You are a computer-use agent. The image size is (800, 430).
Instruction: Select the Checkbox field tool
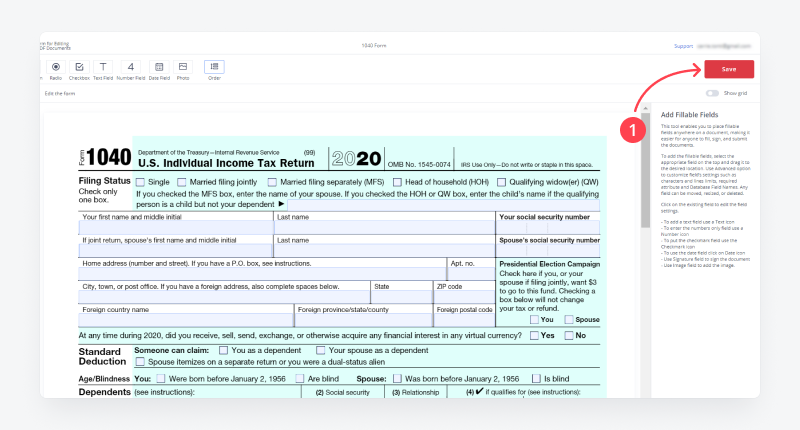click(79, 67)
